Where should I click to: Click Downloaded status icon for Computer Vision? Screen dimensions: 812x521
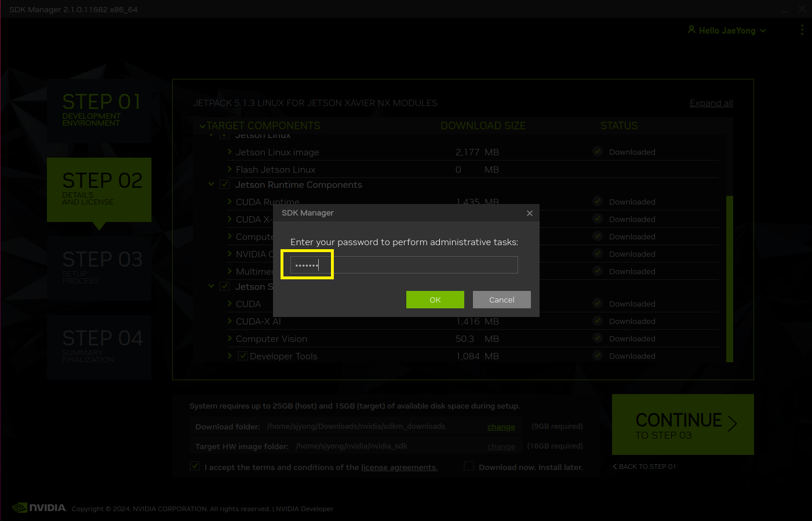598,338
